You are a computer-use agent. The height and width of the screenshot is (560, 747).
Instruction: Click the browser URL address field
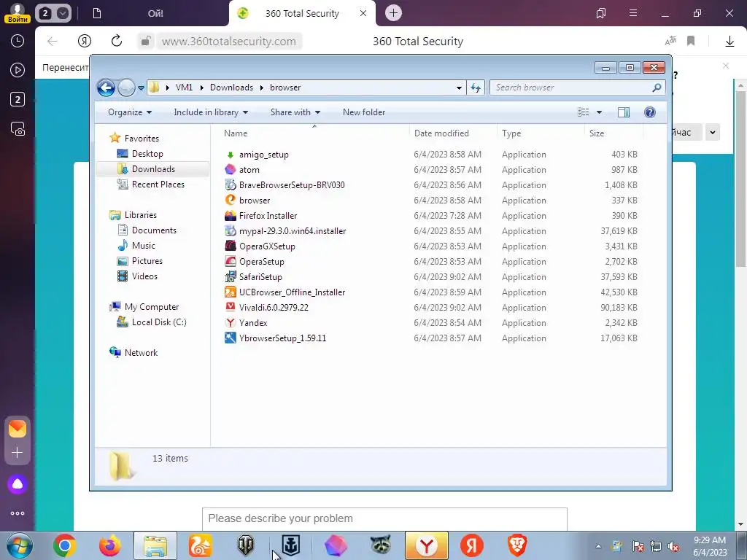tap(228, 42)
